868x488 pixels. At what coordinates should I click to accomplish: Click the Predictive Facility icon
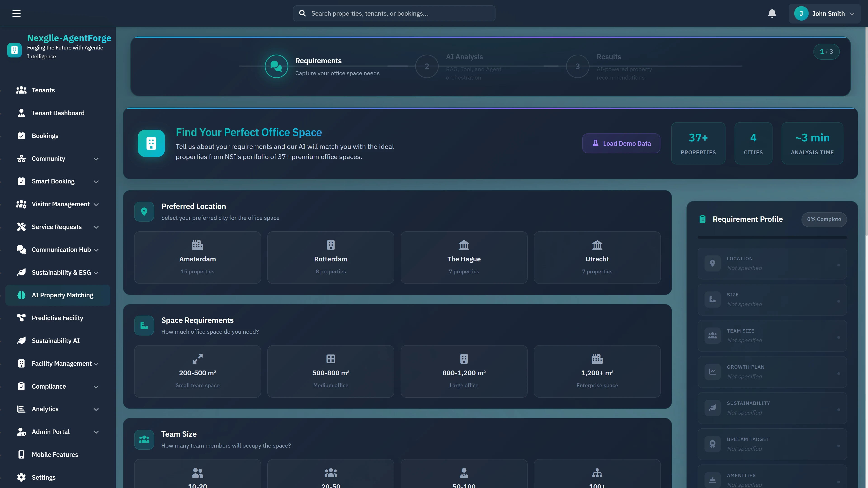click(x=21, y=318)
